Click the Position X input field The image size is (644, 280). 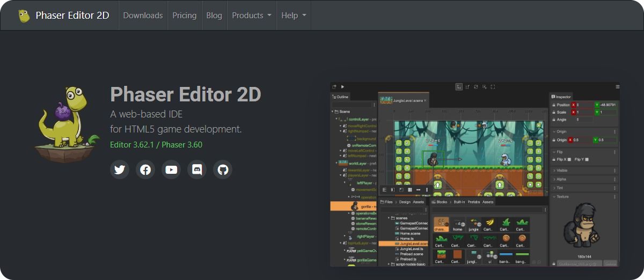(x=585, y=105)
